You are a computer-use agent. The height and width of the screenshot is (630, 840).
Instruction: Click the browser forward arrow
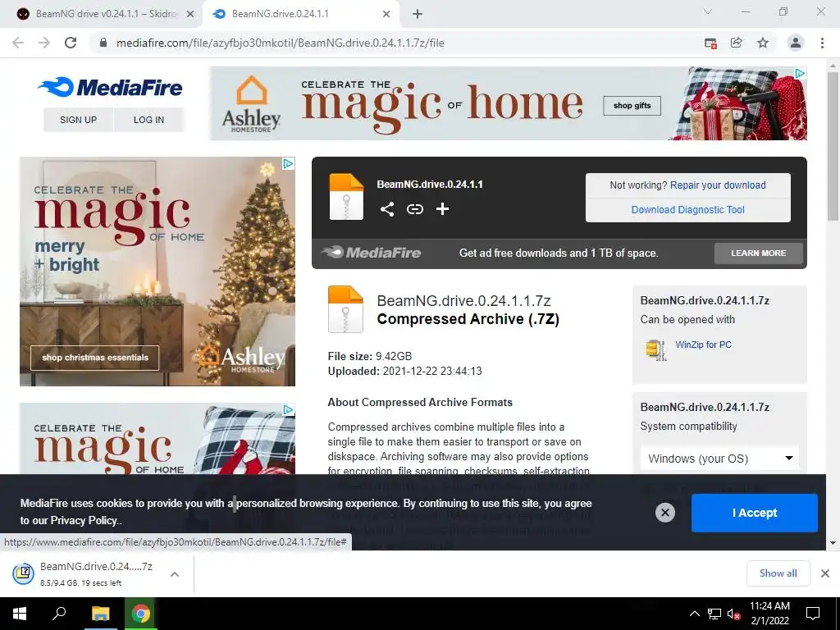(x=44, y=43)
